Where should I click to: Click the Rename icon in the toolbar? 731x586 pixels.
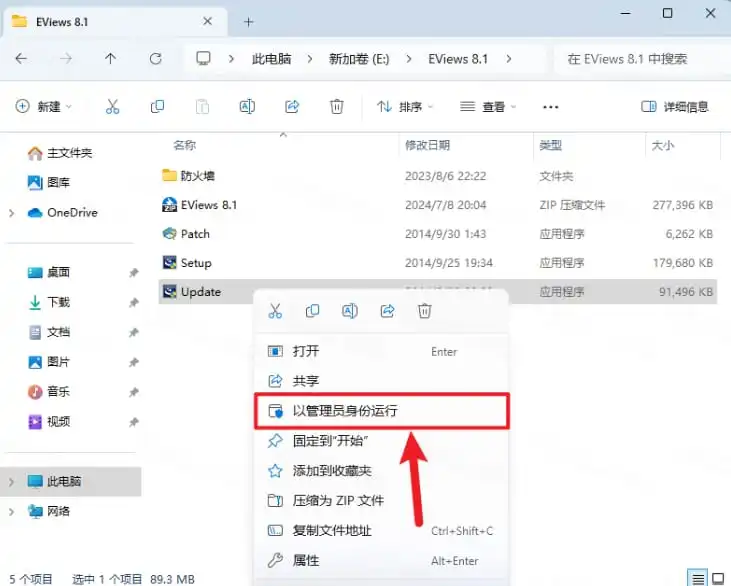pyautogui.click(x=247, y=107)
